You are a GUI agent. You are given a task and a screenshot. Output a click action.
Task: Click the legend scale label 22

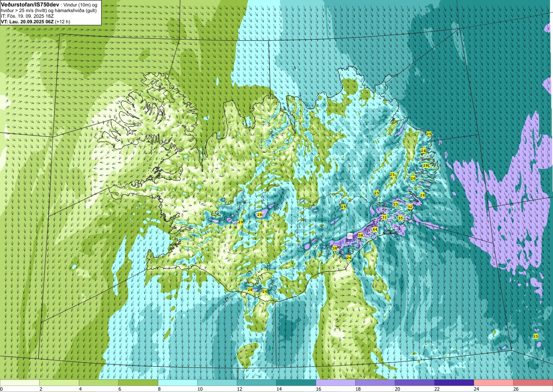tap(437, 389)
